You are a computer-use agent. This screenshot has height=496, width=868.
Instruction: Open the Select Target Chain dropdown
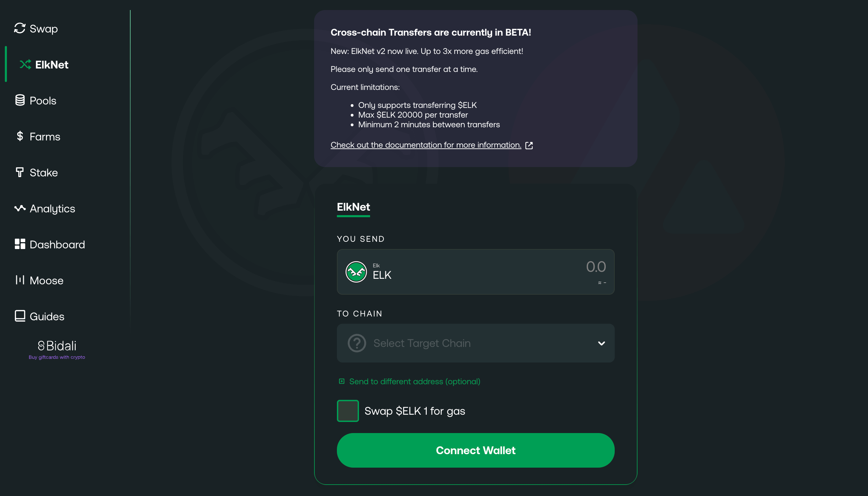[x=475, y=343]
